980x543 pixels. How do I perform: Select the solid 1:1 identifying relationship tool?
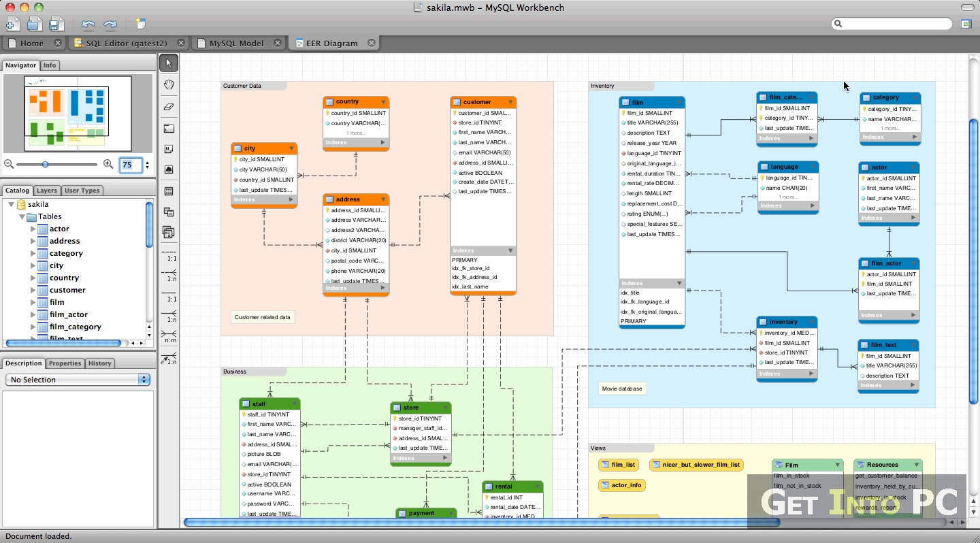169,297
